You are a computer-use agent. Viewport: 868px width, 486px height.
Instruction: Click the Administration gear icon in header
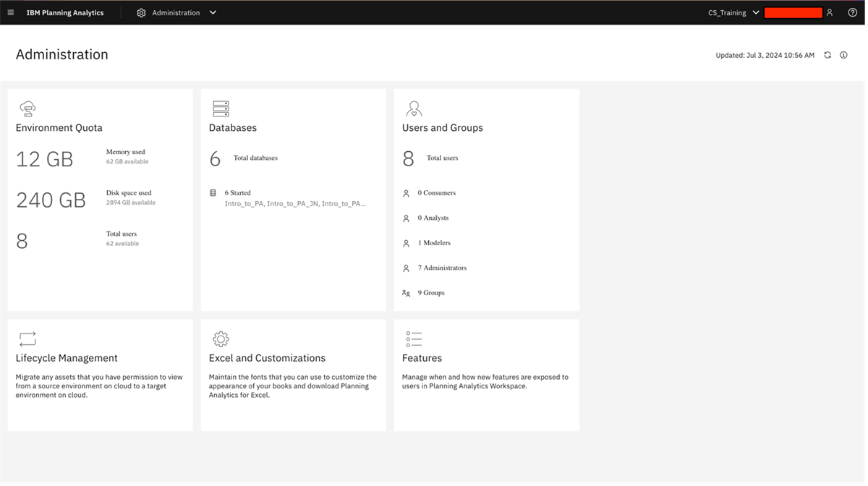[x=141, y=13]
